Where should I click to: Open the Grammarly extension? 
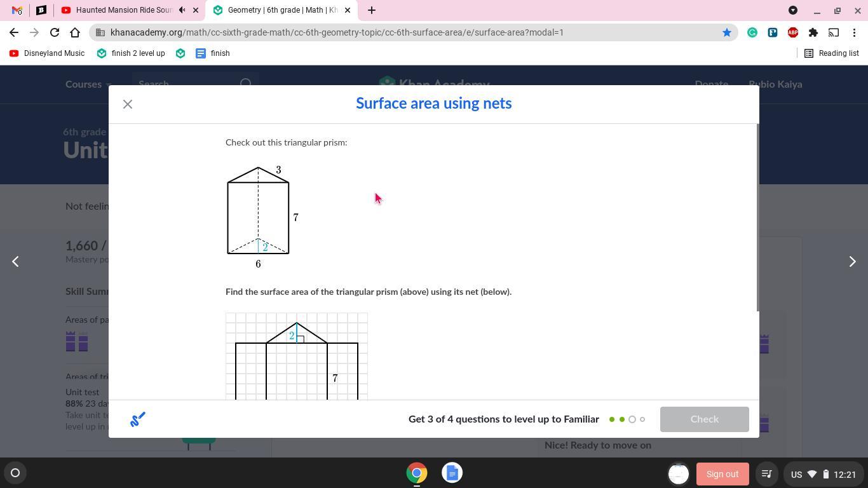point(752,32)
